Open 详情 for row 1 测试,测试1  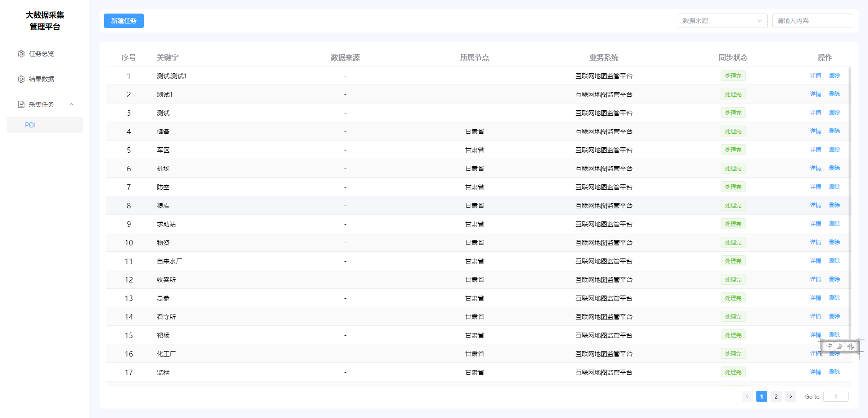(816, 75)
